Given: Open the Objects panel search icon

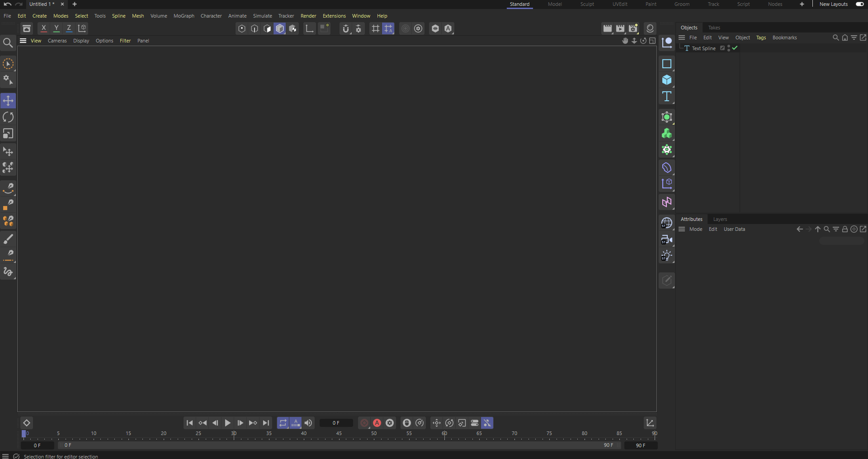Looking at the screenshot, I should pyautogui.click(x=835, y=38).
